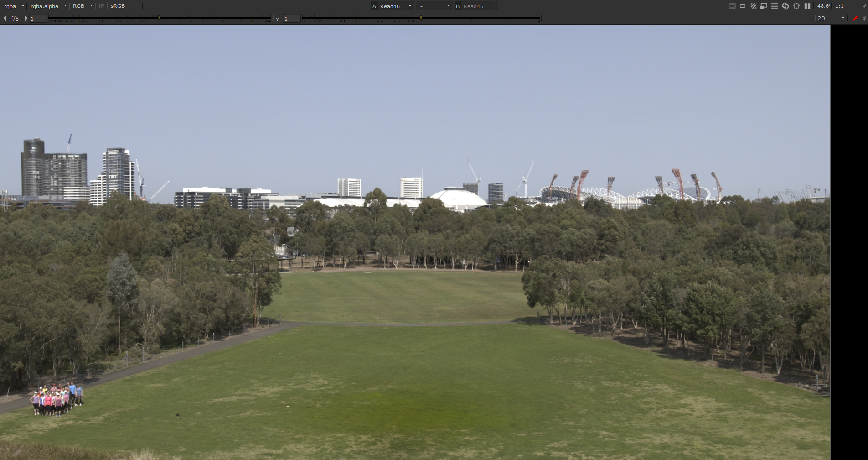868x460 pixels.
Task: Toggle the pixel-centered crosshair overlay icon
Action: tap(796, 6)
